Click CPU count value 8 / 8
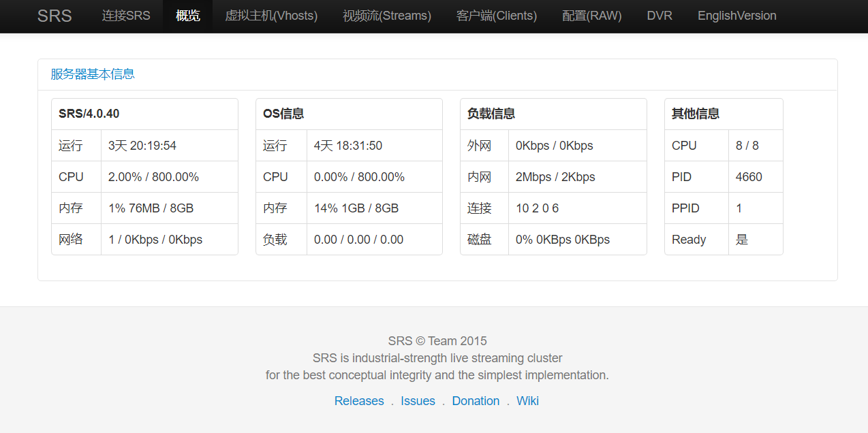868x433 pixels. point(747,146)
